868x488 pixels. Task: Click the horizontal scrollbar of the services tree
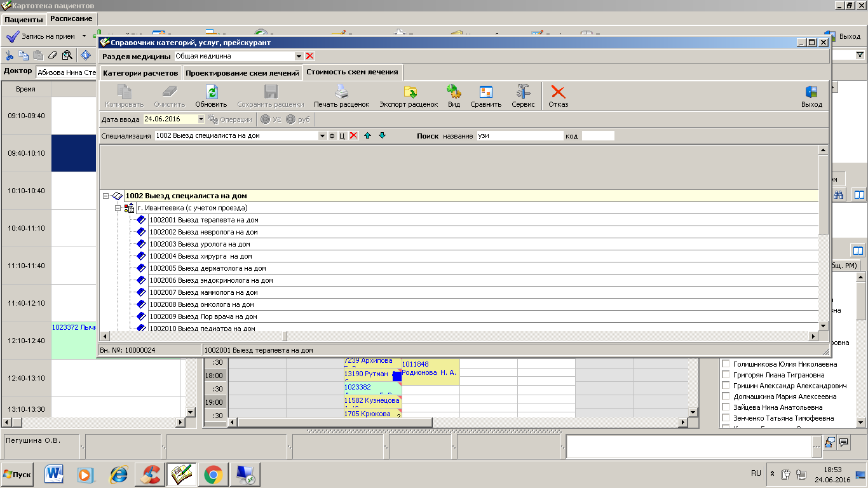point(459,336)
